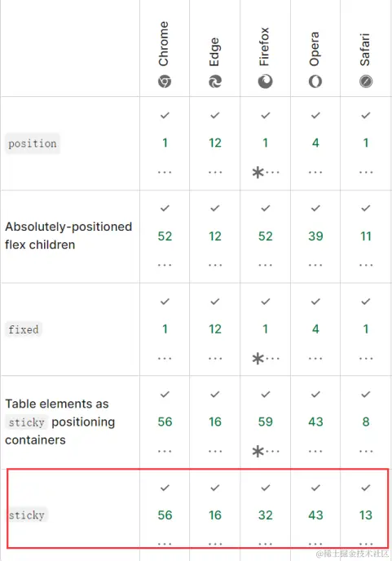The height and width of the screenshot is (561, 392).
Task: Click Firefox version 32 in sticky row
Action: [266, 515]
